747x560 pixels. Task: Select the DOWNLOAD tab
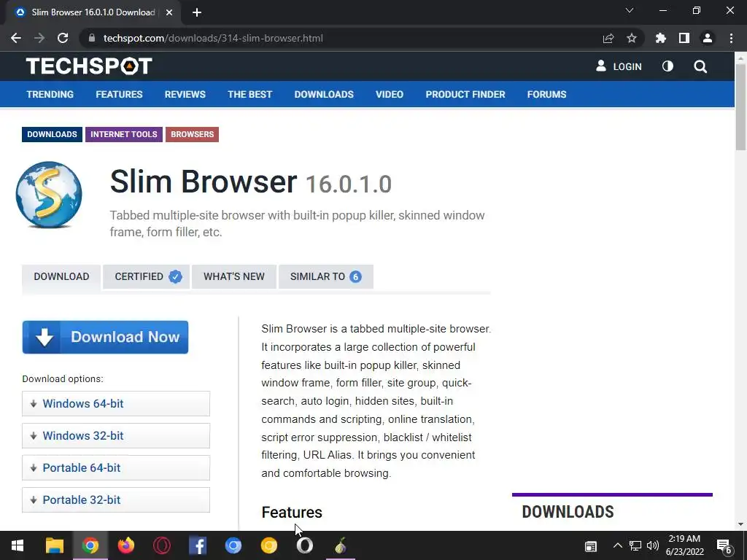pos(61,276)
